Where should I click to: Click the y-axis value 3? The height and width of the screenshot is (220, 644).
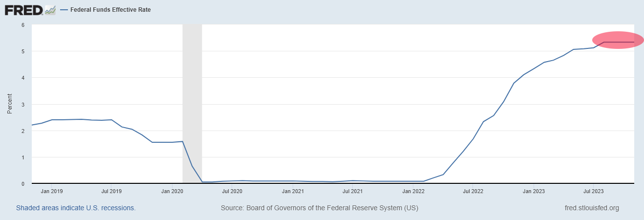(23, 104)
